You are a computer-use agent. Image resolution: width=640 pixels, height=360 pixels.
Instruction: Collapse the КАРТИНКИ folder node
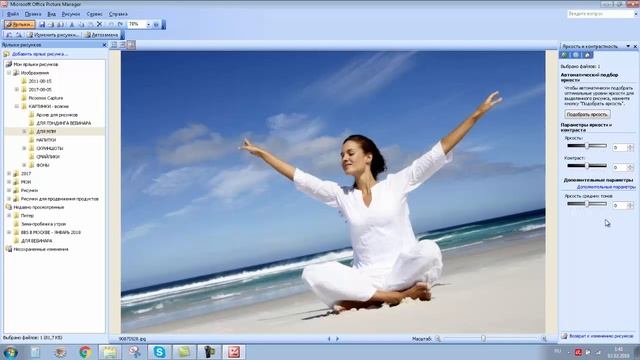tap(17, 106)
